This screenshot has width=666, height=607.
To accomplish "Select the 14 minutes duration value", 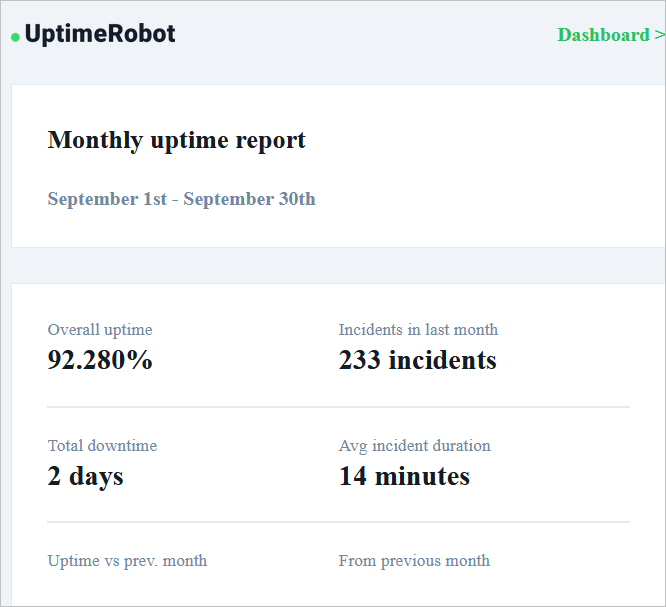I will click(x=404, y=476).
